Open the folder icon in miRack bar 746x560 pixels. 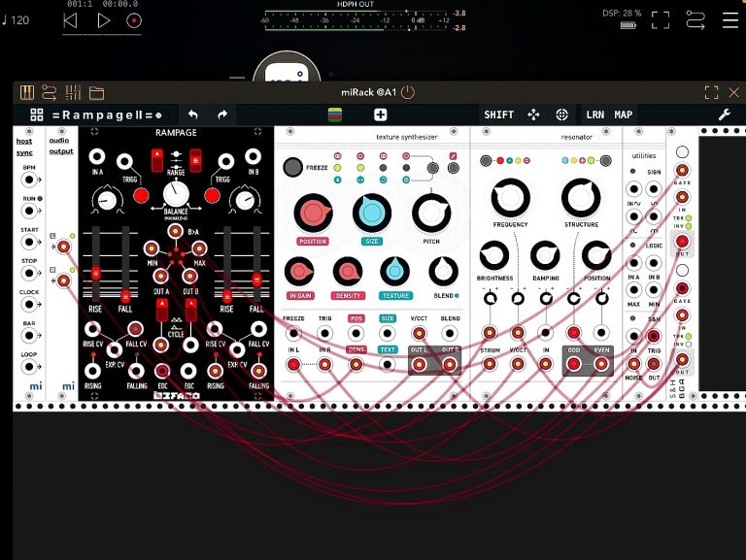(96, 93)
